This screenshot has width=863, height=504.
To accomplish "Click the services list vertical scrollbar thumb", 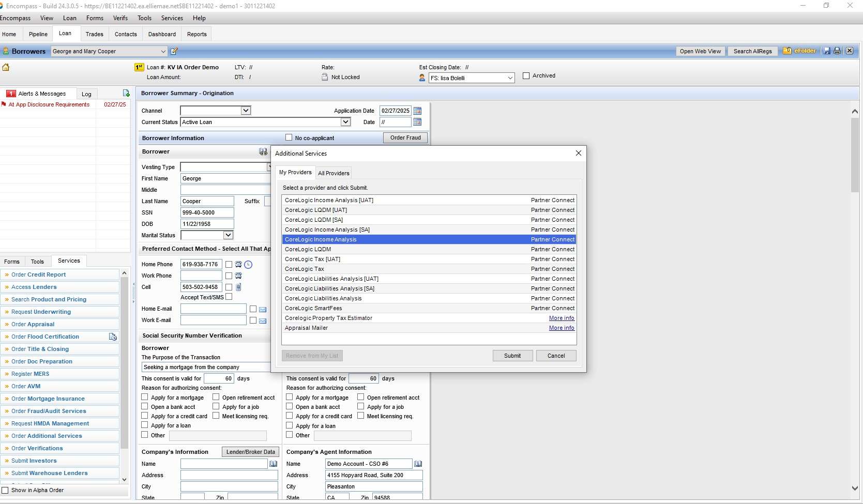I will 124,362.
